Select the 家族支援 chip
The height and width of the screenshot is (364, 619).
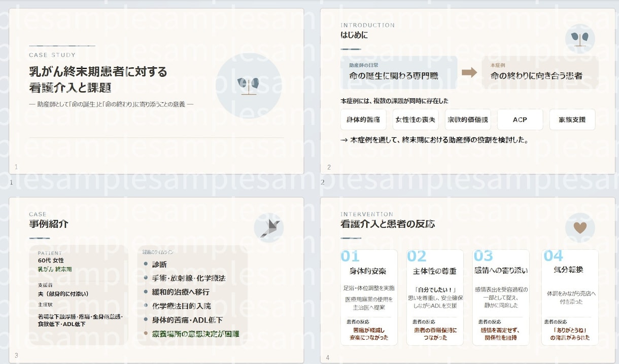pyautogui.click(x=572, y=120)
